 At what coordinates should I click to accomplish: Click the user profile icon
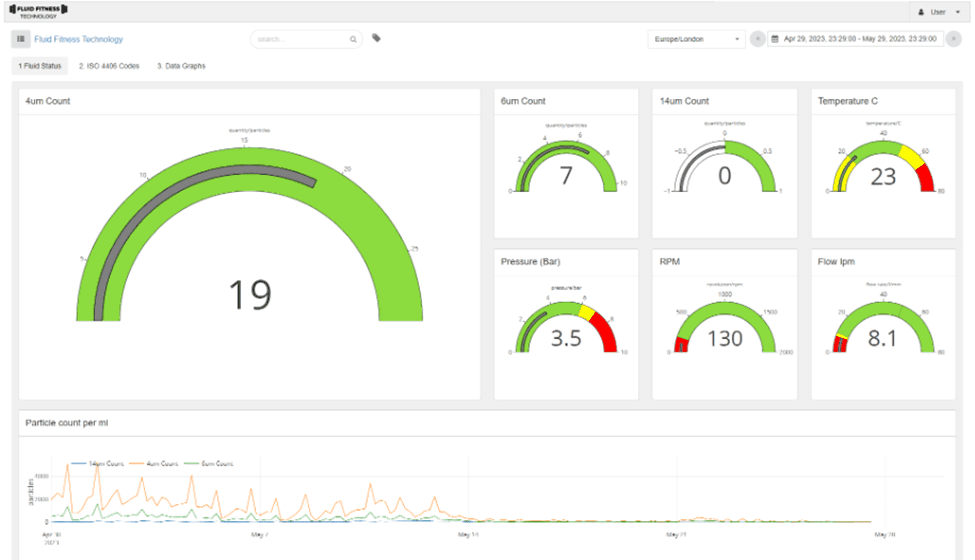920,12
